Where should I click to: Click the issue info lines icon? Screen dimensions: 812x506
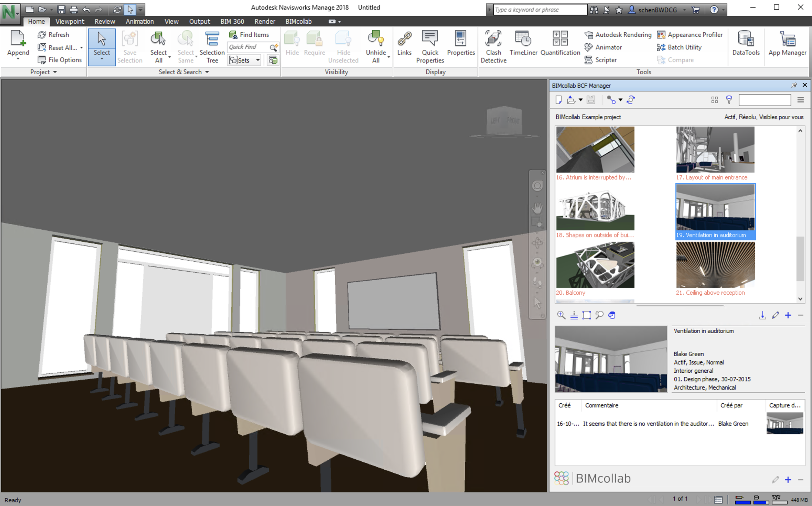574,315
